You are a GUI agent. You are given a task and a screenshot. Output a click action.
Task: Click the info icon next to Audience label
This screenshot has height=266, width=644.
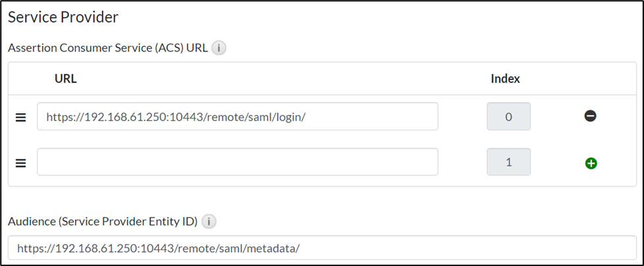pyautogui.click(x=209, y=222)
